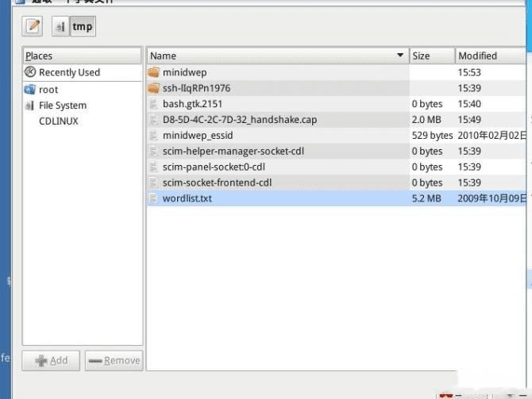Click the scim-panel-socket:0-cdl file icon
This screenshot has width=532, height=399.
pos(154,167)
